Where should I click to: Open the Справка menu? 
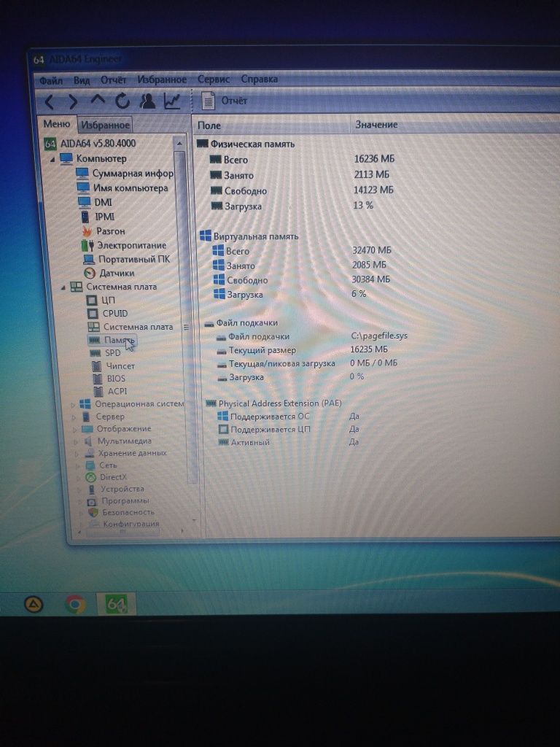[259, 79]
